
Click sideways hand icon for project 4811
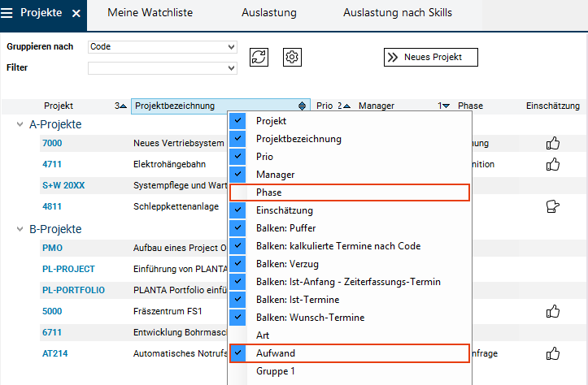[553, 206]
